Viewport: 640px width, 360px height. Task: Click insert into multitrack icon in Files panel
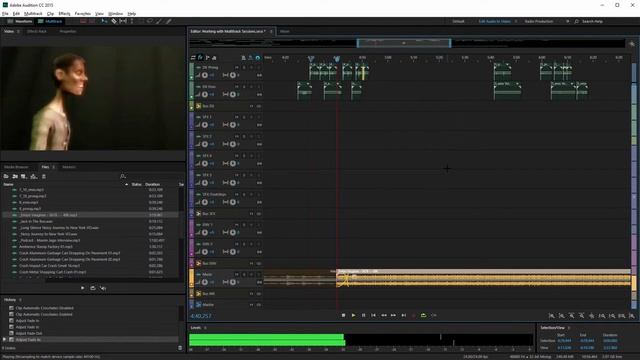point(33,176)
